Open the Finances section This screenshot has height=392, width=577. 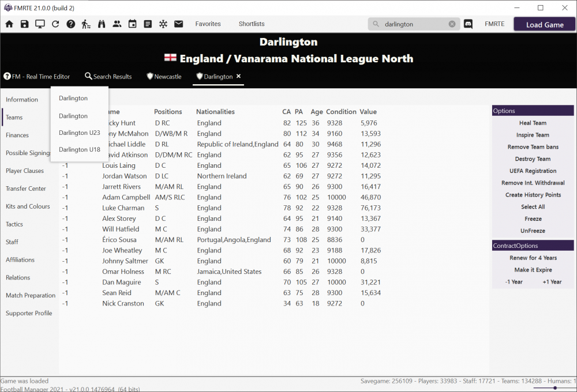[17, 135]
